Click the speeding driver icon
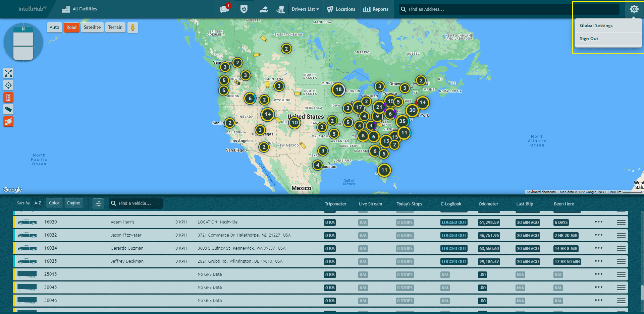 [x=280, y=9]
